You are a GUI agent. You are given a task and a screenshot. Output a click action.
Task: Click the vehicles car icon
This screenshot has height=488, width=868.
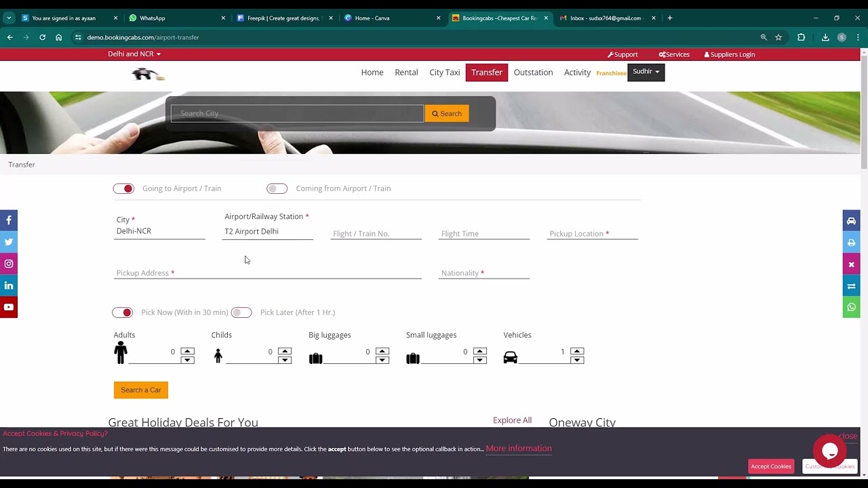point(511,357)
